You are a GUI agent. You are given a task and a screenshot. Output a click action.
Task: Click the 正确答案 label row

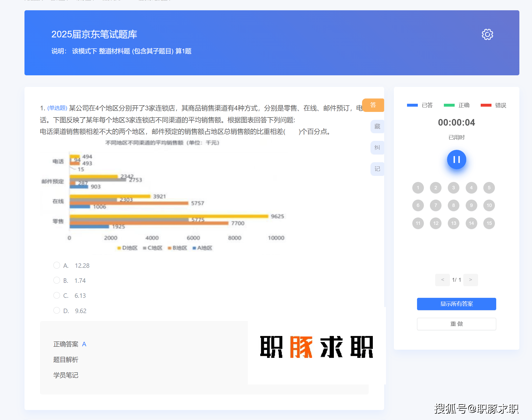(x=66, y=344)
